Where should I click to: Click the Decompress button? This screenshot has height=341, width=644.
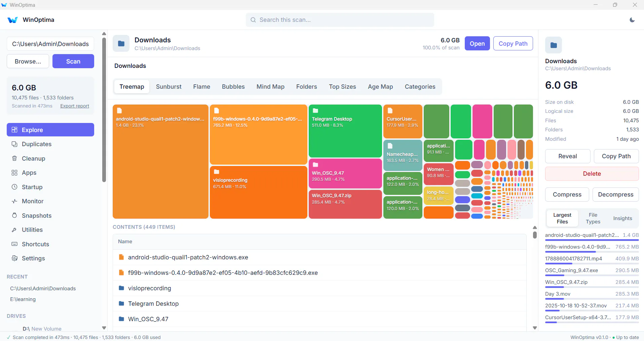(x=616, y=195)
